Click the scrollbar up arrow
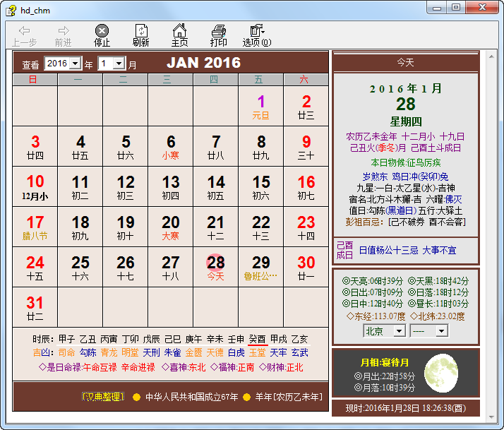 pyautogui.click(x=491, y=56)
